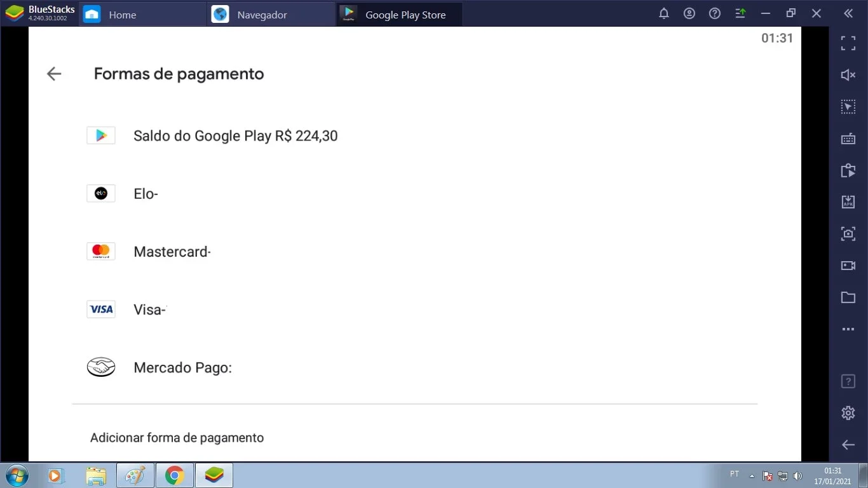Image resolution: width=868 pixels, height=488 pixels.
Task: Open Chrome from the Windows taskbar
Action: tap(174, 475)
